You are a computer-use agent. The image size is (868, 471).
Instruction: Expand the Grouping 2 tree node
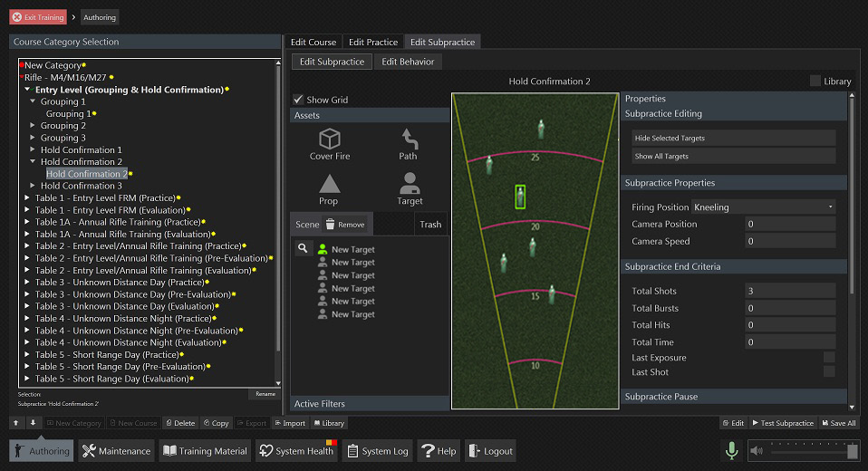click(34, 126)
